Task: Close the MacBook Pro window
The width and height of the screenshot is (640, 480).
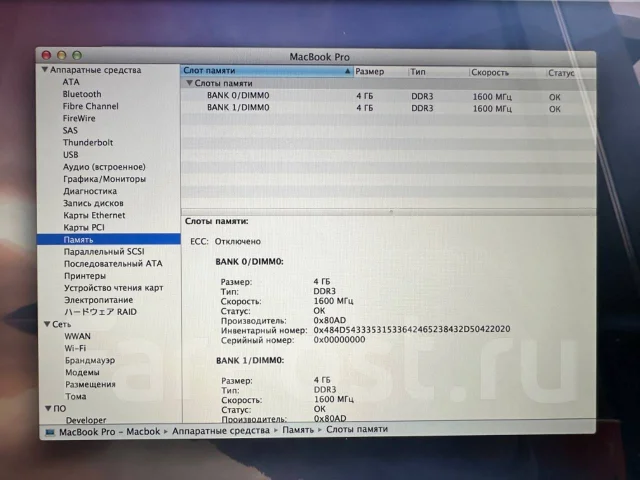Action: click(47, 55)
